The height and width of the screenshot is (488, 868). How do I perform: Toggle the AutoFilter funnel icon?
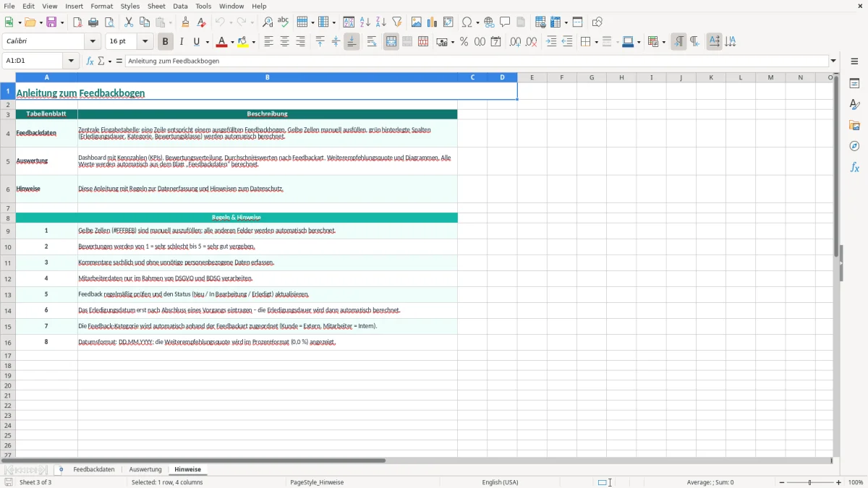[x=396, y=22]
